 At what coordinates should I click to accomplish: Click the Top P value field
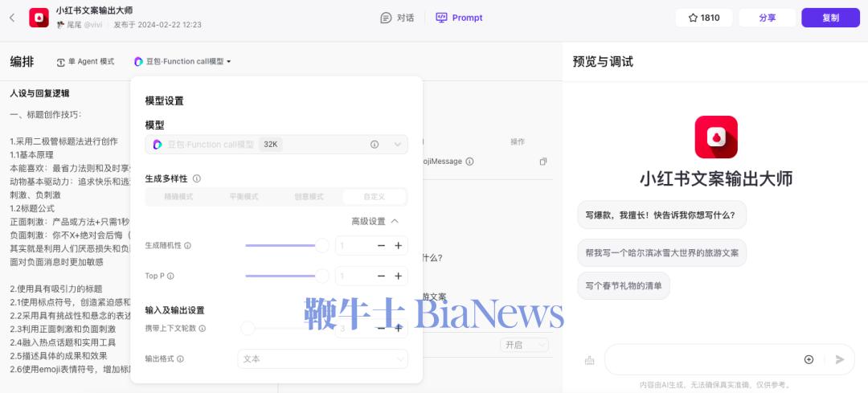click(x=354, y=276)
